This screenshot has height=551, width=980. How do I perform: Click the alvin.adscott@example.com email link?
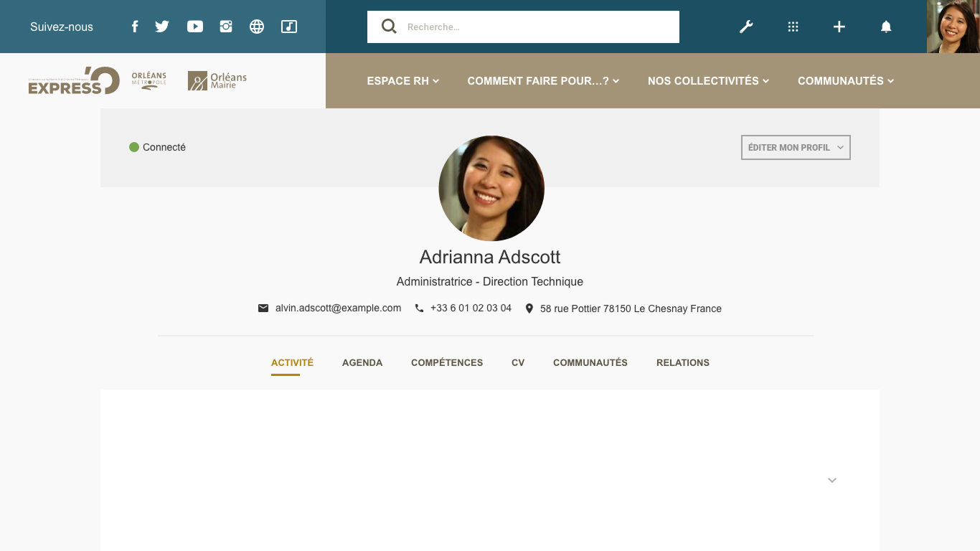(x=338, y=308)
